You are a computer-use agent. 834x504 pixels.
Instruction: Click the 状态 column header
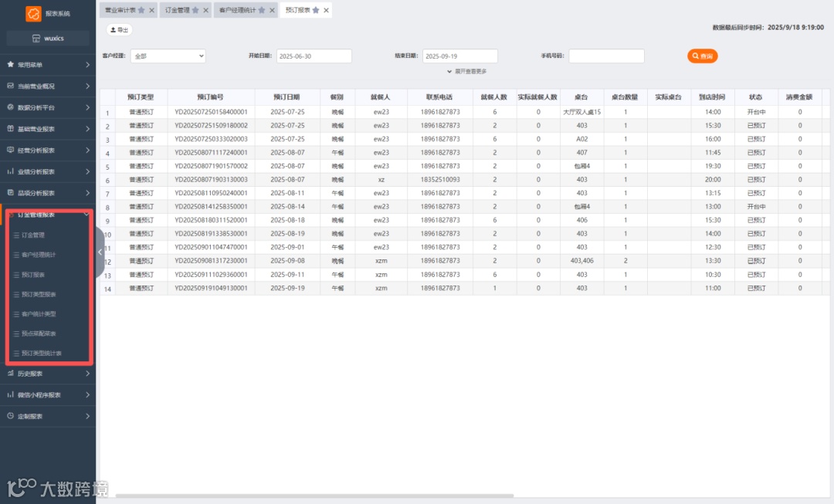click(x=756, y=96)
